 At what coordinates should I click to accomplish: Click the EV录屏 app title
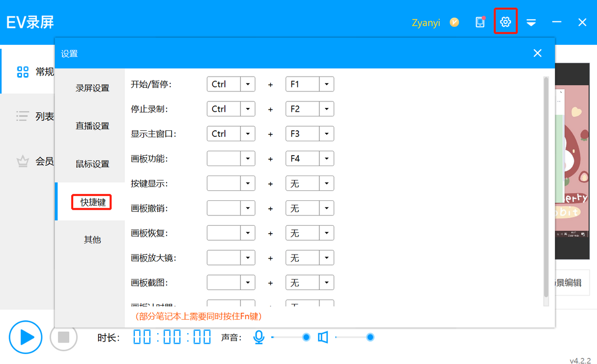(30, 22)
